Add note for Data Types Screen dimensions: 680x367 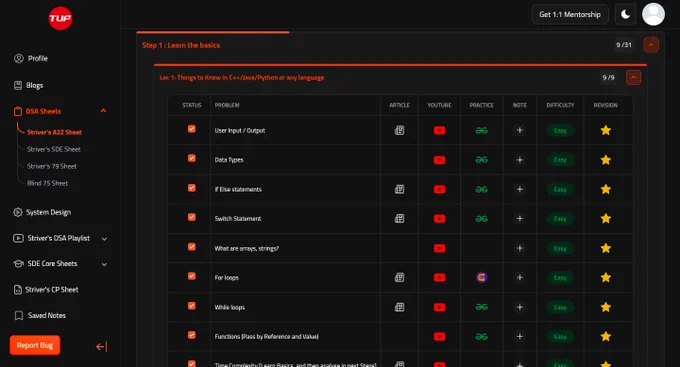[520, 160]
